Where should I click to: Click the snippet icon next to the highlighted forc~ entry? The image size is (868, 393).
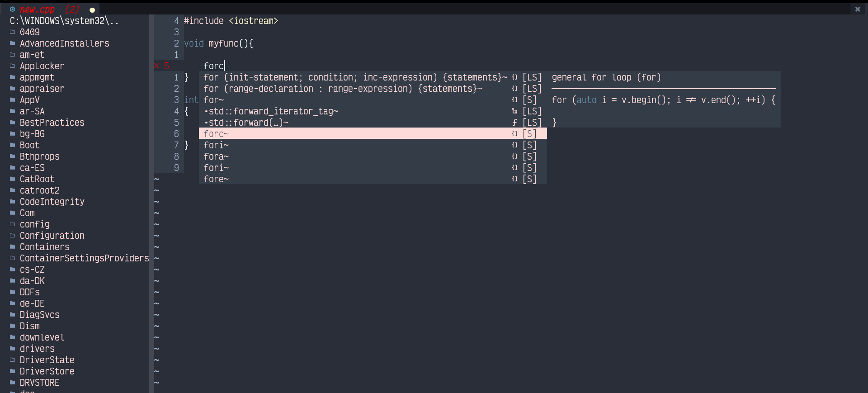pos(514,133)
